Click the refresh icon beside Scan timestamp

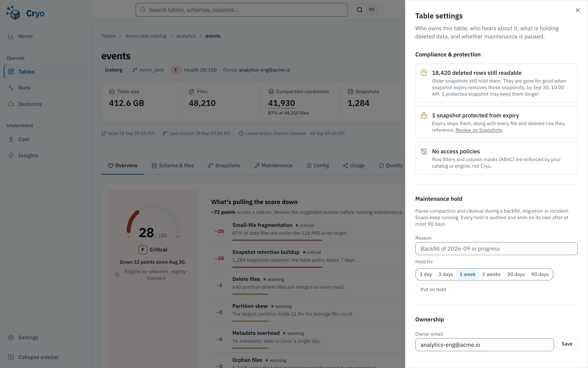coord(104,133)
